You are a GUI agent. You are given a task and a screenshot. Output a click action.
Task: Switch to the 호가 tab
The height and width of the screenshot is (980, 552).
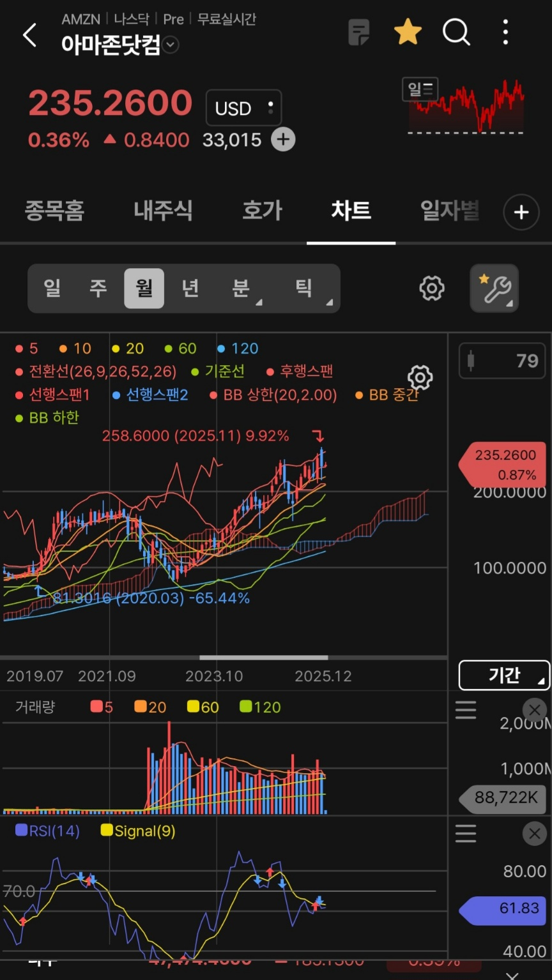coord(262,210)
